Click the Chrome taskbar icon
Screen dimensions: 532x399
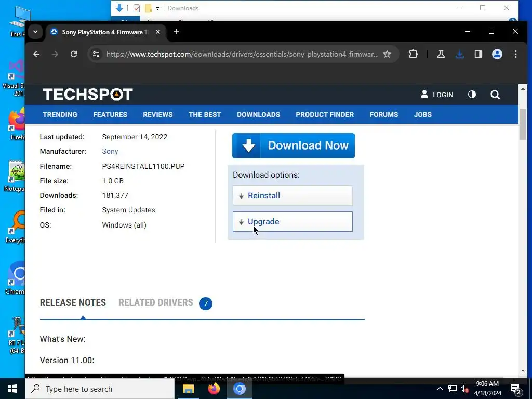pyautogui.click(x=239, y=389)
